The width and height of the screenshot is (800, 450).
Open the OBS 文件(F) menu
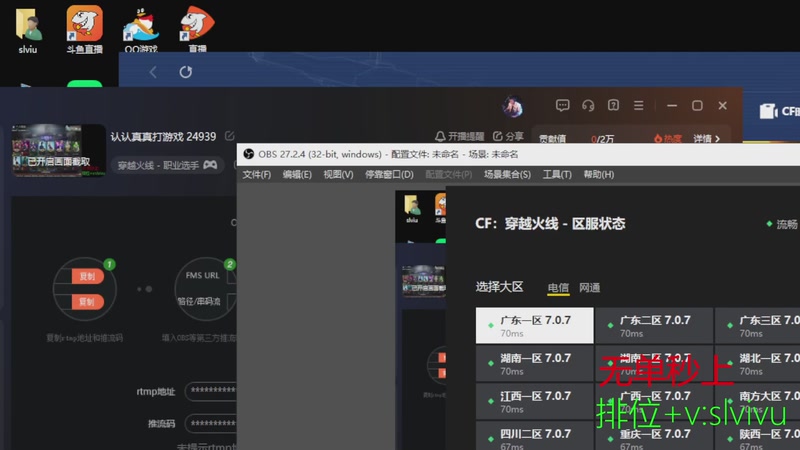257,174
